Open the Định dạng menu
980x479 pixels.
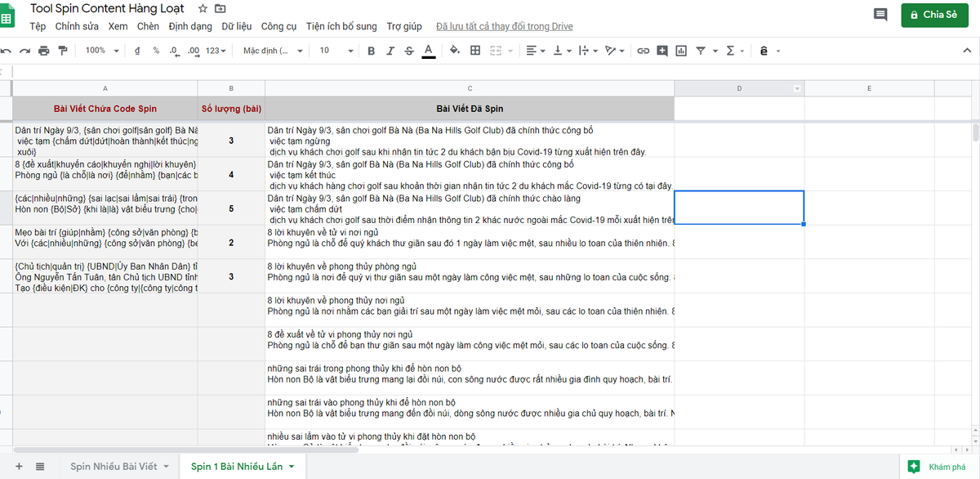[x=190, y=26]
